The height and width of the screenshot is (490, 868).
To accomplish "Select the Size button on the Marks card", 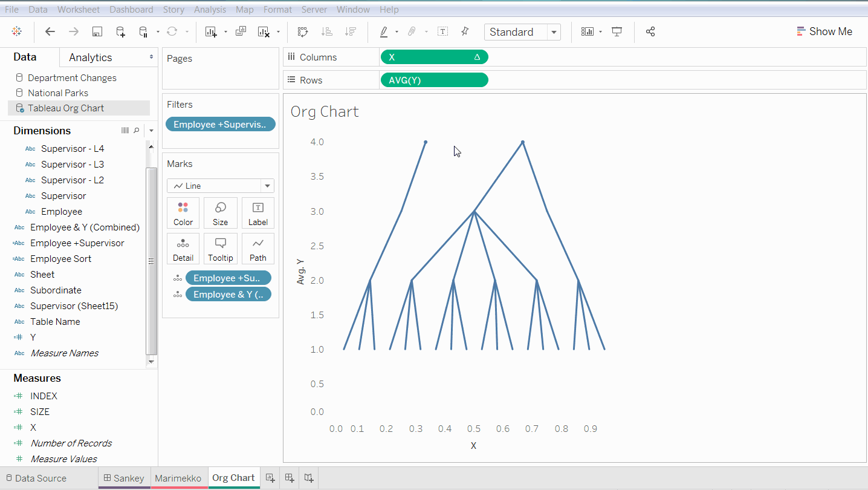I will tap(221, 213).
